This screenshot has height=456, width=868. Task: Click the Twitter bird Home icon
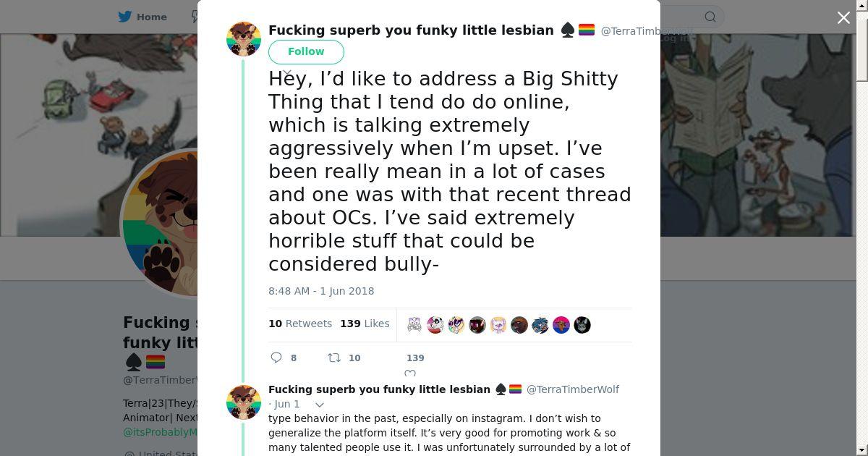coord(125,17)
